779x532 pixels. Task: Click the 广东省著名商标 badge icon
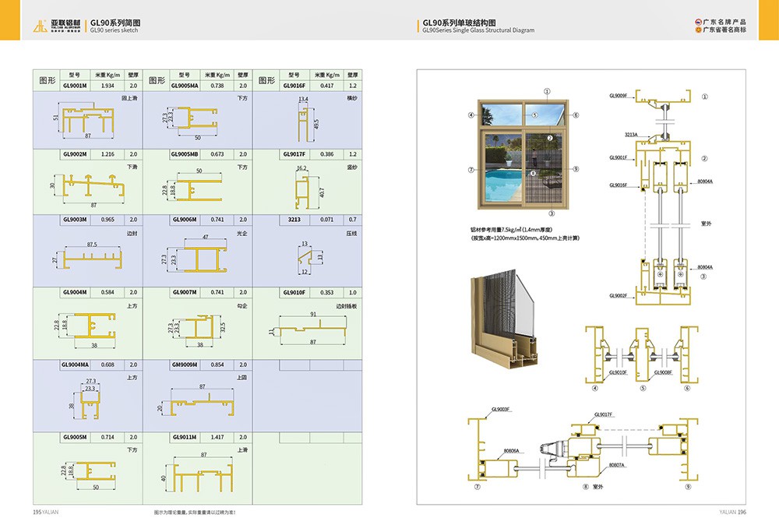pyautogui.click(x=699, y=30)
